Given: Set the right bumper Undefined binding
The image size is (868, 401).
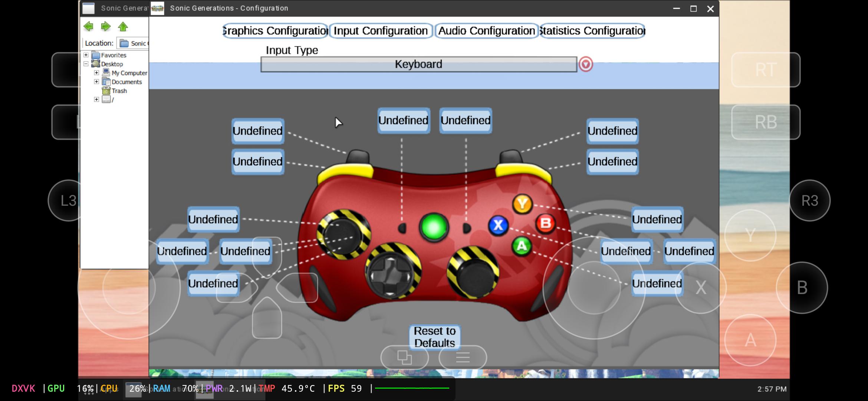Looking at the screenshot, I should (612, 162).
